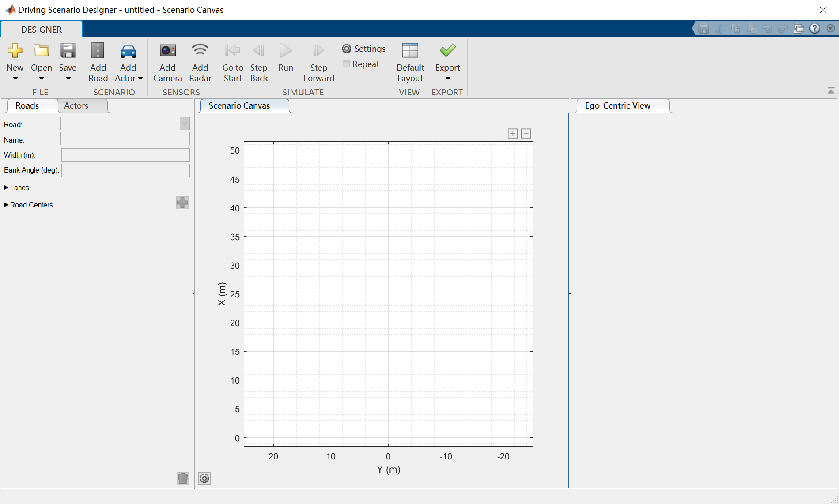Click the Step Back control

tap(259, 50)
